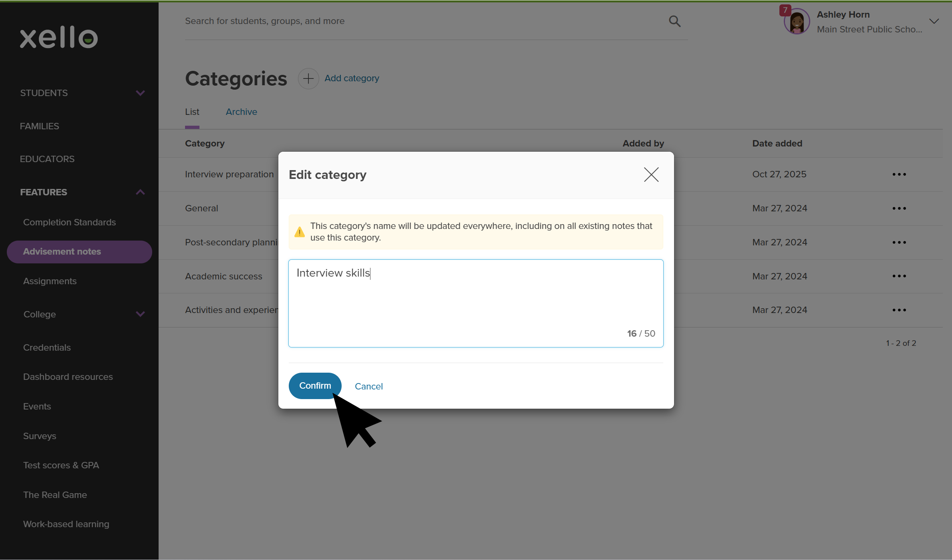The height and width of the screenshot is (560, 952).
Task: Click the Xello logo
Action: coord(58,37)
